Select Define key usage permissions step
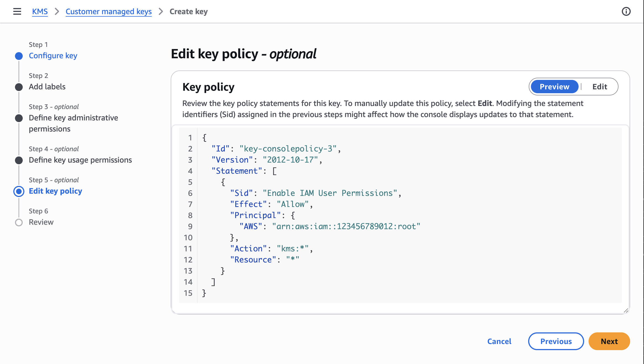Viewport: 644px width, 364px height. [80, 160]
